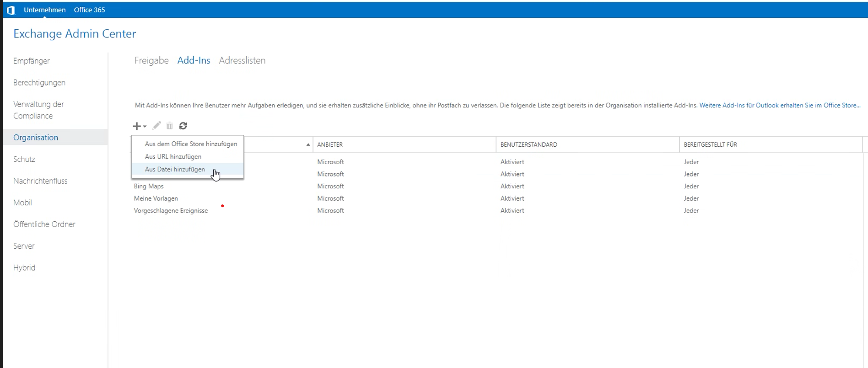Open the Berechtigungen section
This screenshot has height=368, width=868.
tap(39, 83)
